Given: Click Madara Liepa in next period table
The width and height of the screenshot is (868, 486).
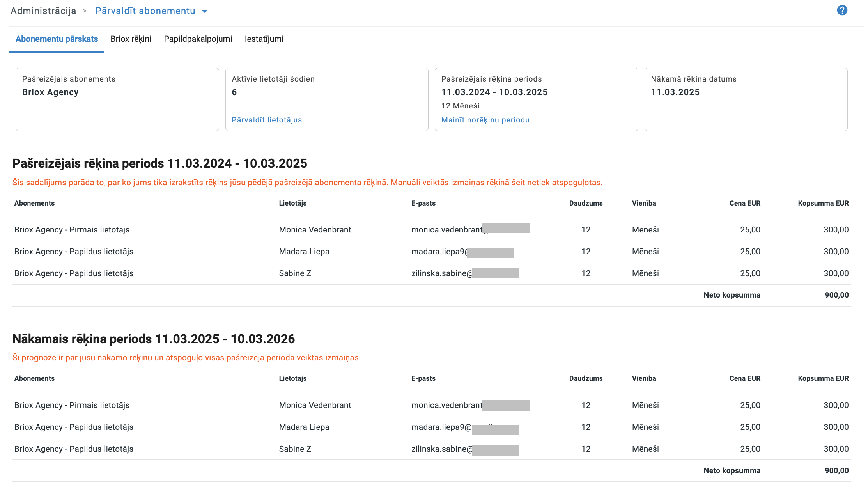Looking at the screenshot, I should (304, 427).
